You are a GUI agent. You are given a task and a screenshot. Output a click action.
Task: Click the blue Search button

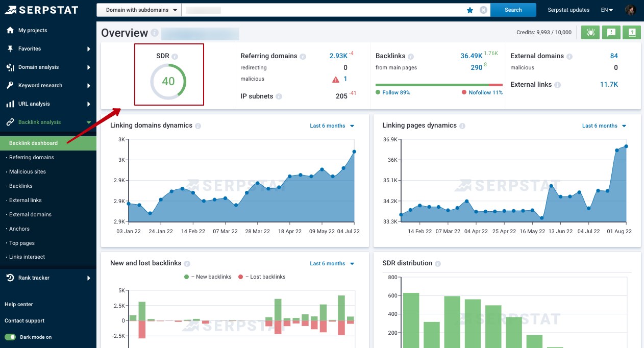click(513, 10)
